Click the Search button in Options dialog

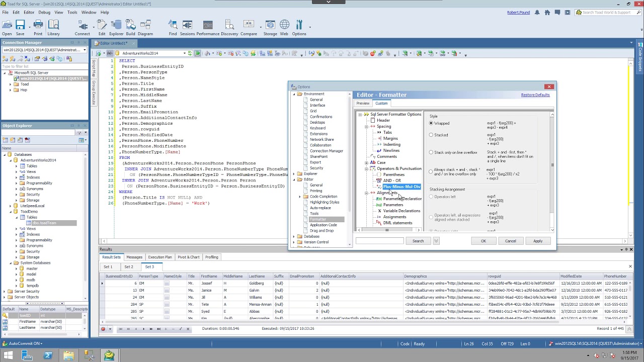[x=418, y=241]
